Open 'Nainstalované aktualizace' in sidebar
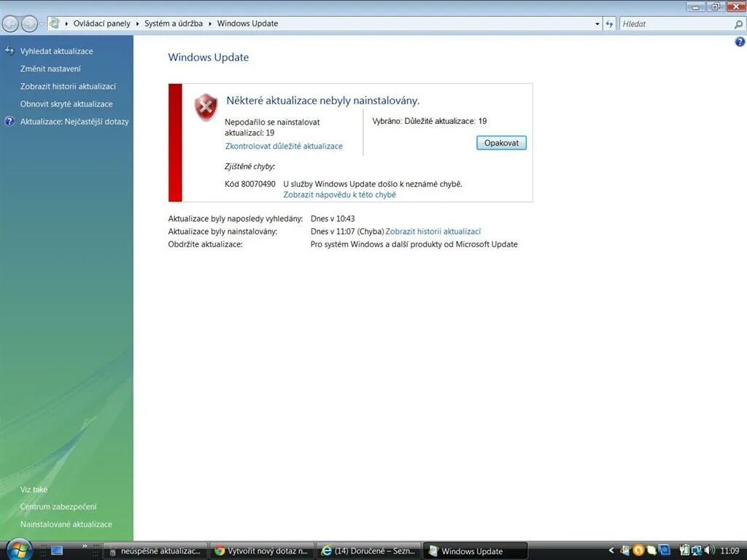 pos(66,524)
